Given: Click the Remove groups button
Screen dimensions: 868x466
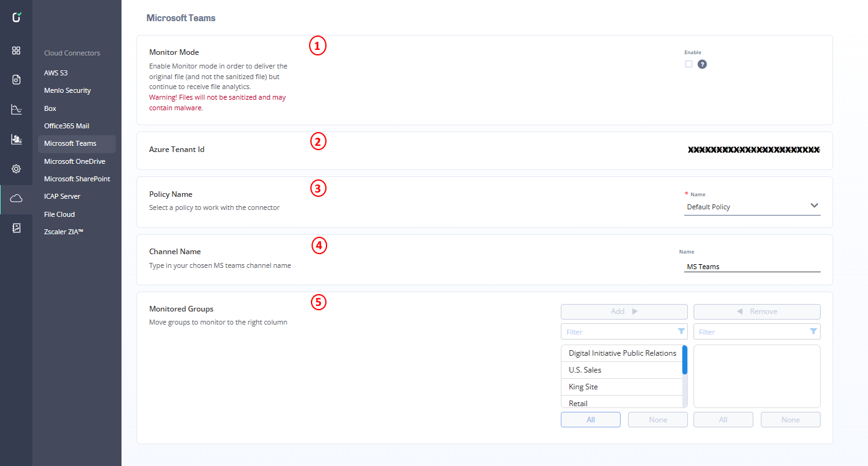Looking at the screenshot, I should pos(757,311).
